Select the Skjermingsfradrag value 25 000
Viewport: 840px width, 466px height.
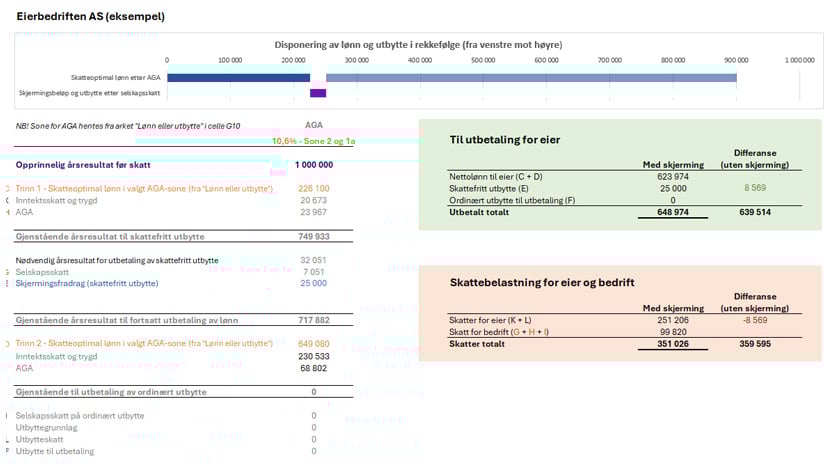tap(313, 283)
